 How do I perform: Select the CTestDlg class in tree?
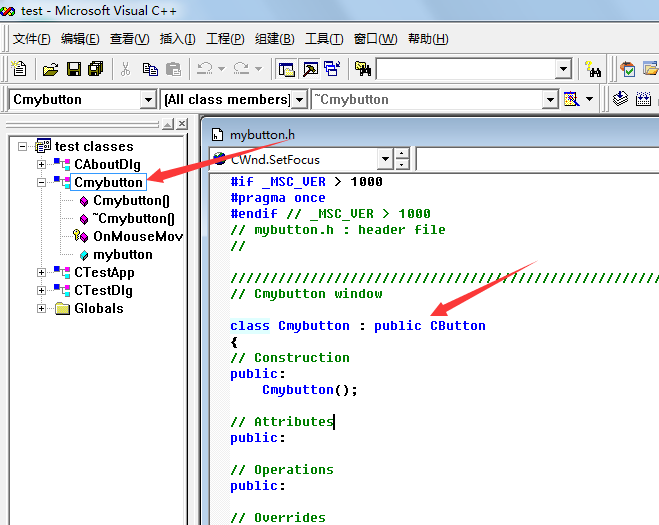pyautogui.click(x=103, y=290)
